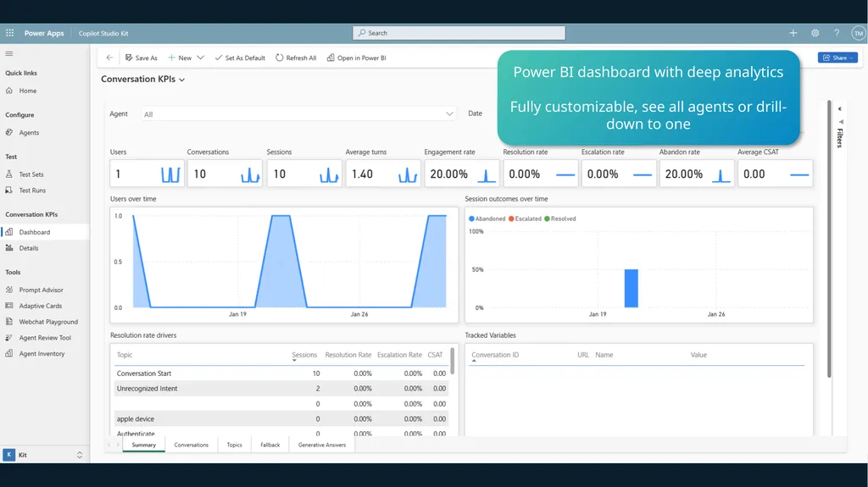Collapse the navigation hamburger menu
The width and height of the screenshot is (868, 487).
click(8, 53)
